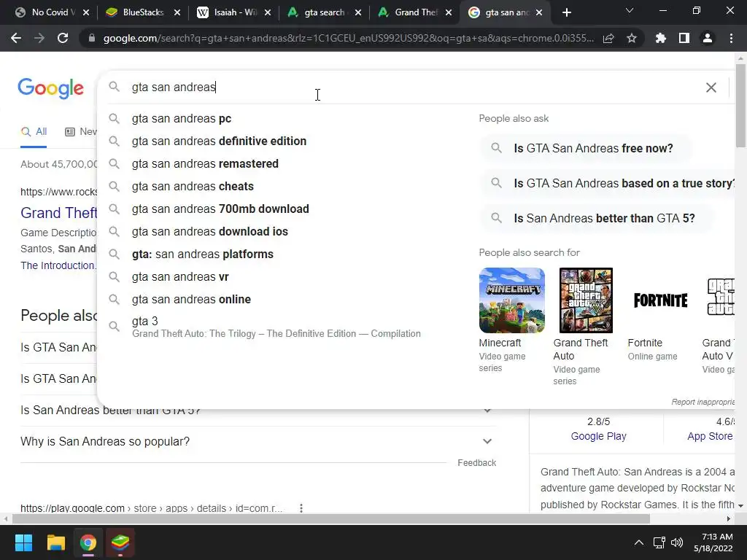Open the Windows Start button
This screenshot has width=747, height=560.
(x=23, y=542)
